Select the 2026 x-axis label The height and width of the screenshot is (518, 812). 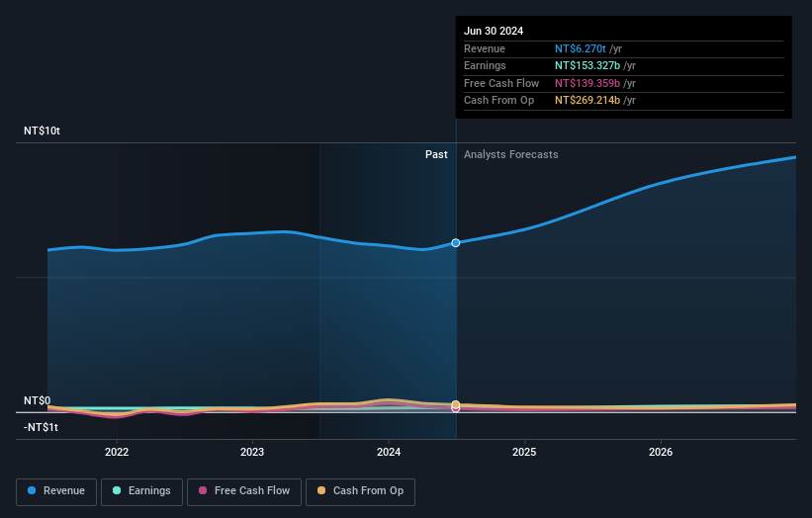click(x=661, y=452)
